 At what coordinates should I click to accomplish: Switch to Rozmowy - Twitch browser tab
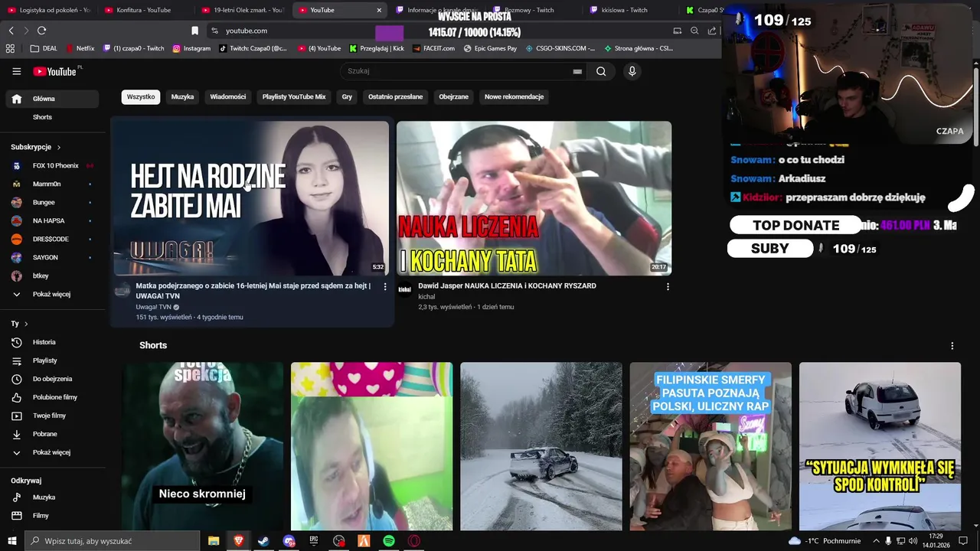(x=528, y=10)
